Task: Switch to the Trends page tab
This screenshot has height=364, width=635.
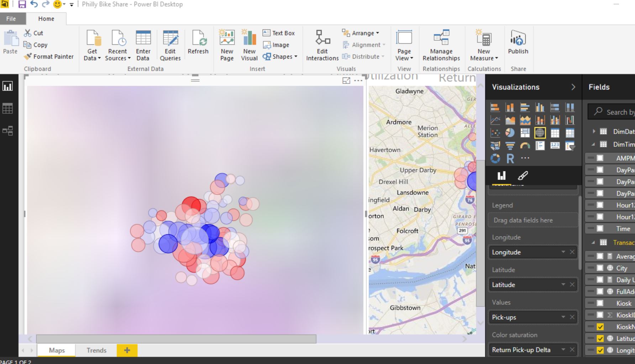Action: point(96,350)
